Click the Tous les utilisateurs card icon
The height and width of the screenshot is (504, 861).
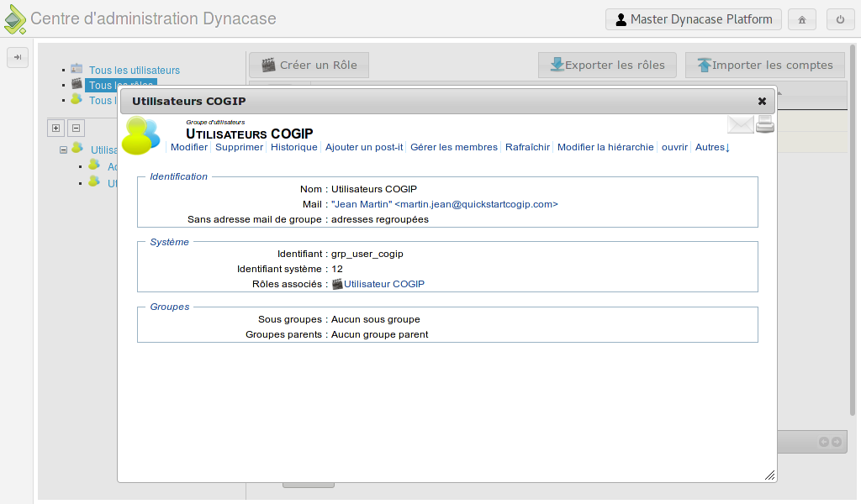pyautogui.click(x=77, y=69)
